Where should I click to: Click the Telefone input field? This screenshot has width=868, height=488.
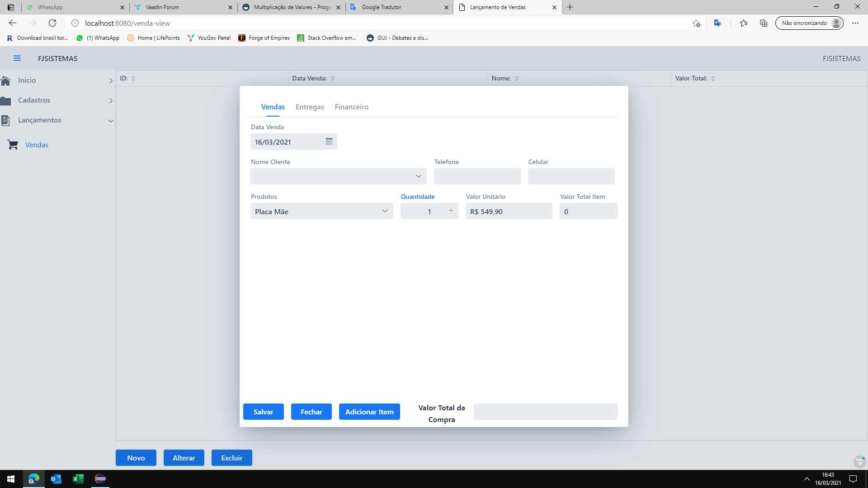click(x=477, y=176)
